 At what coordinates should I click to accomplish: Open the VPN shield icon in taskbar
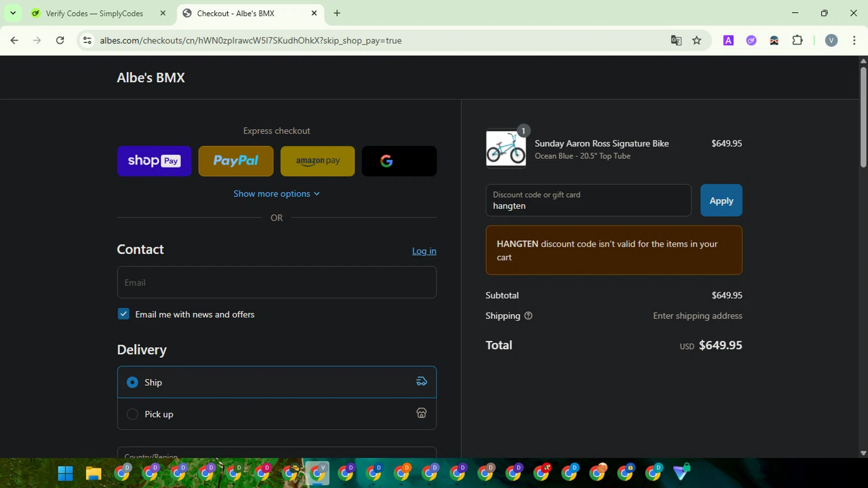682,472
